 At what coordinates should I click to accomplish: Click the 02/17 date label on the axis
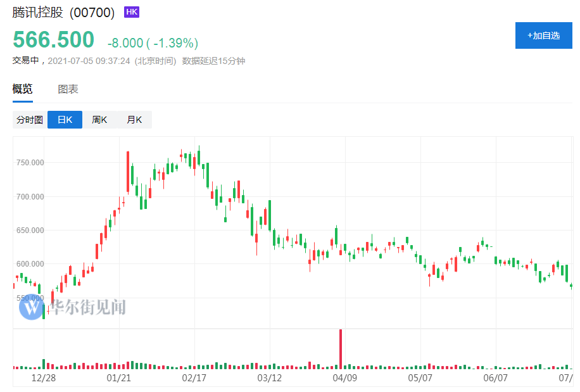tap(194, 378)
